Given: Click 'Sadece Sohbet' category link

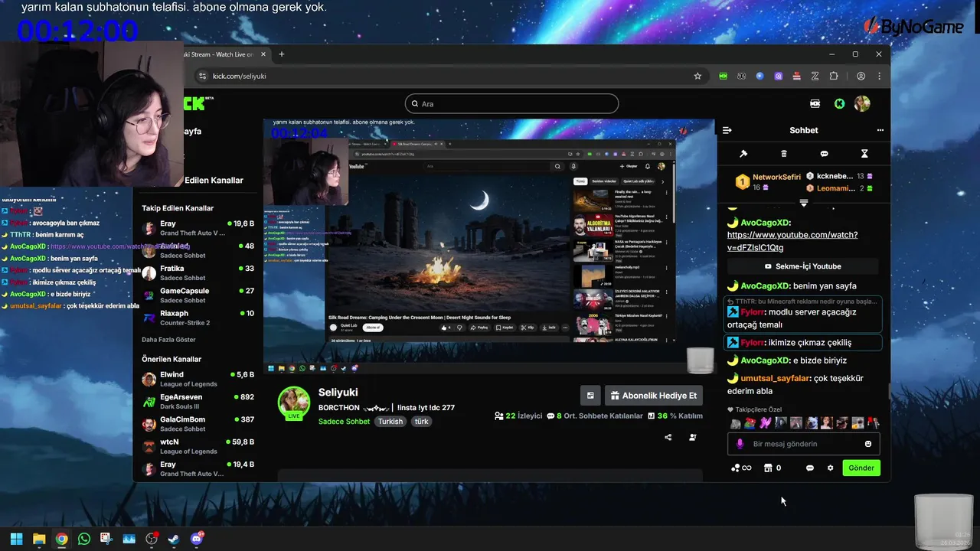Looking at the screenshot, I should click(x=344, y=422).
